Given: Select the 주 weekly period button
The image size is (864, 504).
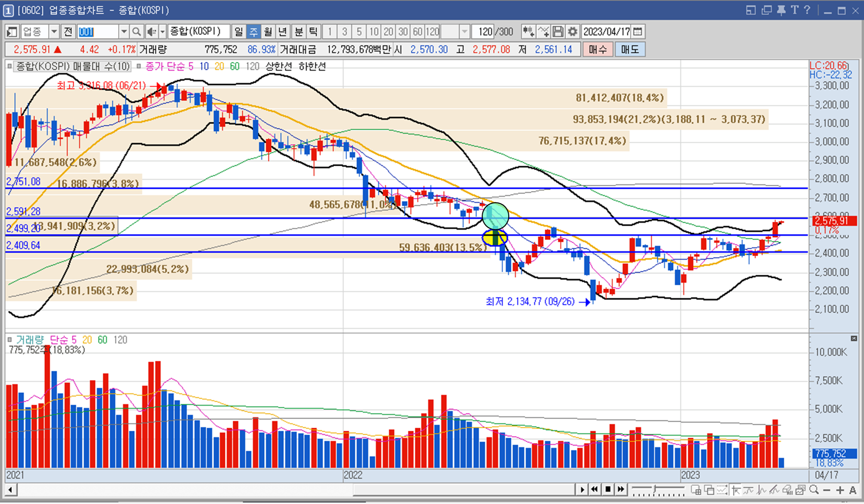Looking at the screenshot, I should click(x=253, y=32).
